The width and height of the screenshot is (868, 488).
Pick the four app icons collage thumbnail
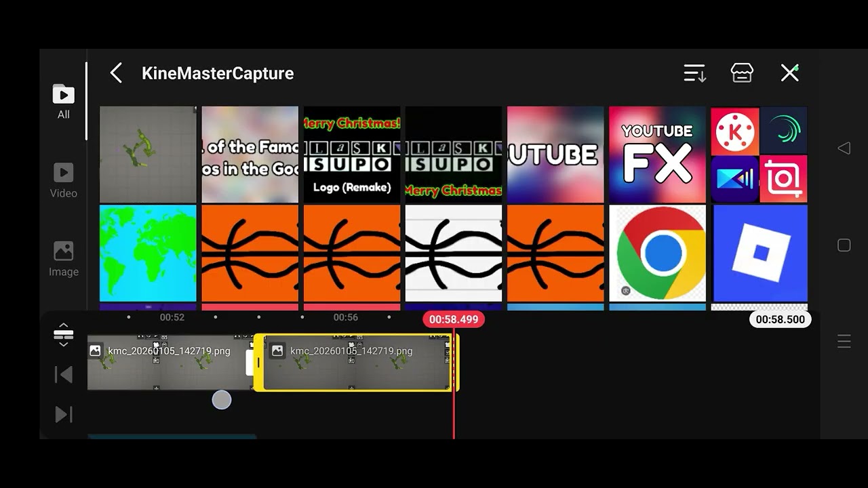click(x=759, y=155)
